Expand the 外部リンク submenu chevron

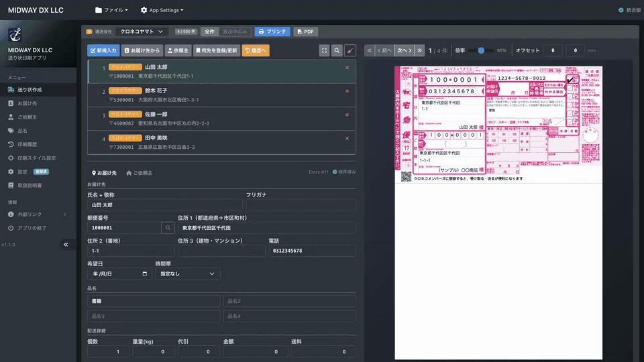[64, 215]
